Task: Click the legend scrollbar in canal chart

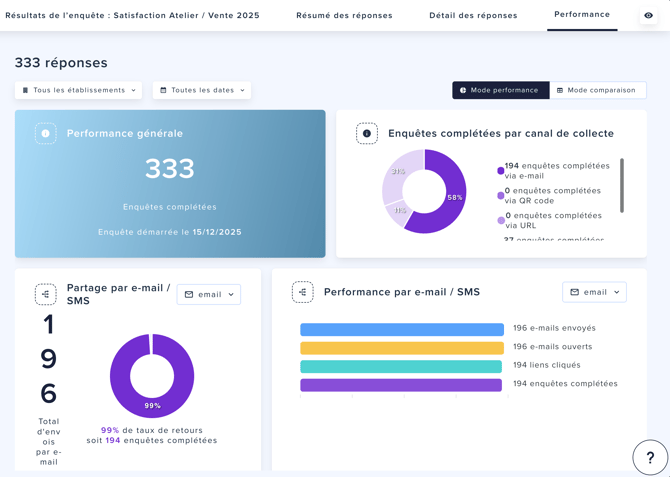Action: click(622, 185)
